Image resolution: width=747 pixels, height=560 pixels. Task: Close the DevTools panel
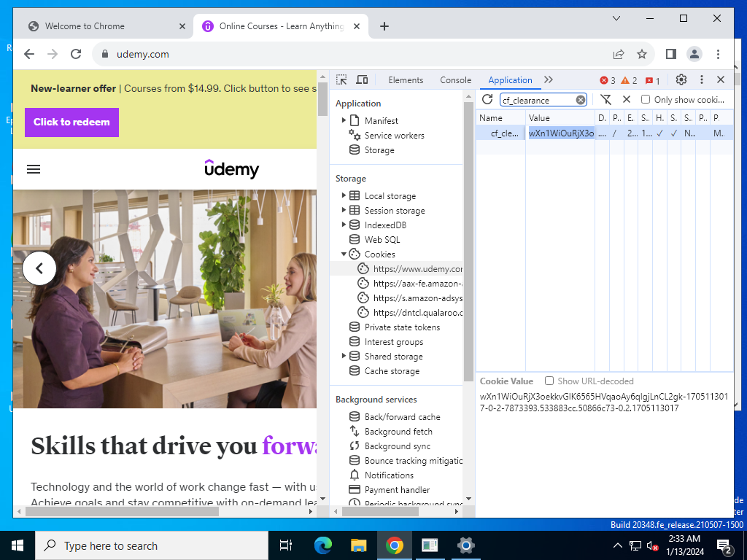721,79
